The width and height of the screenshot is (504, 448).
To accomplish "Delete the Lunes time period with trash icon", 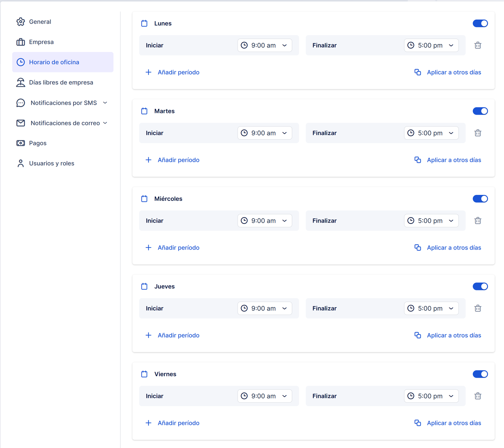I will (x=478, y=45).
